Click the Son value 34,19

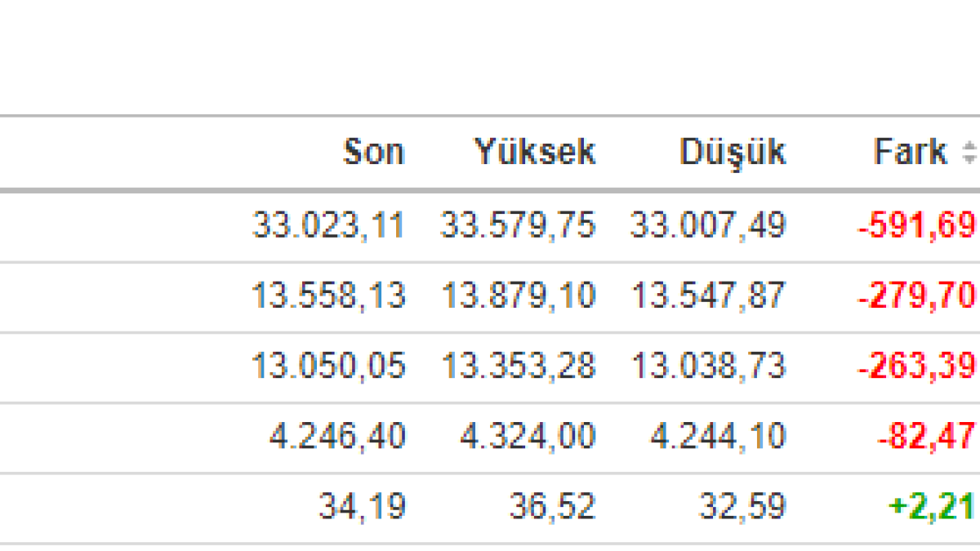point(362,508)
